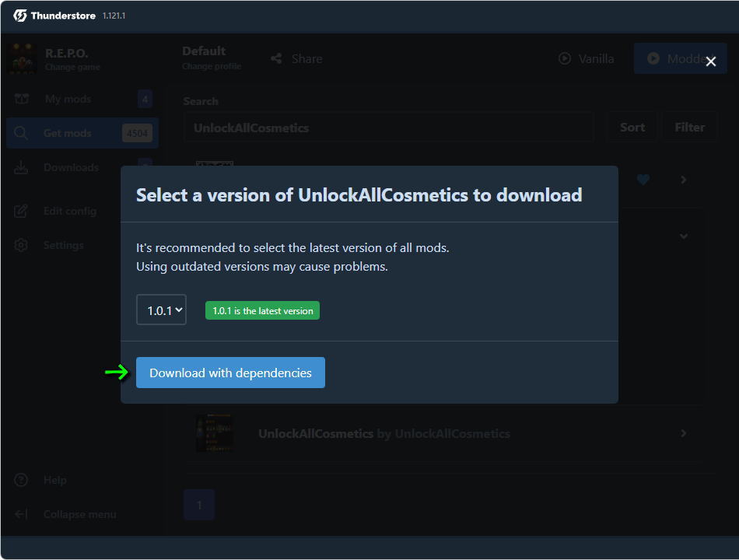Click Collapse menu at sidebar bottom
This screenshot has height=560, width=739.
pyautogui.click(x=82, y=514)
